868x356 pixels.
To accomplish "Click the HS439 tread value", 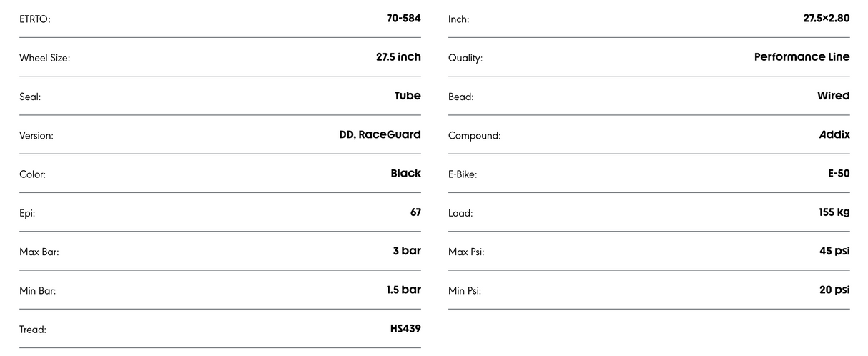I will coord(405,329).
